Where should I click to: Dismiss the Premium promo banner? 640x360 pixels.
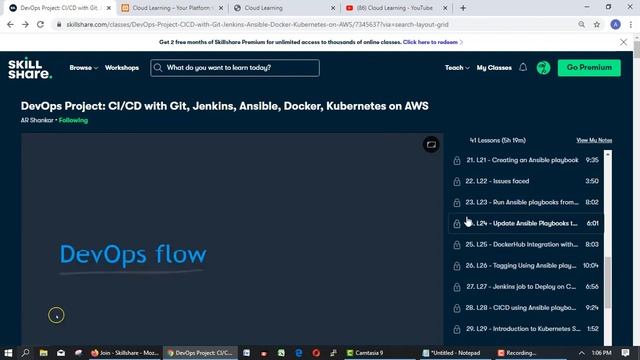623,42
